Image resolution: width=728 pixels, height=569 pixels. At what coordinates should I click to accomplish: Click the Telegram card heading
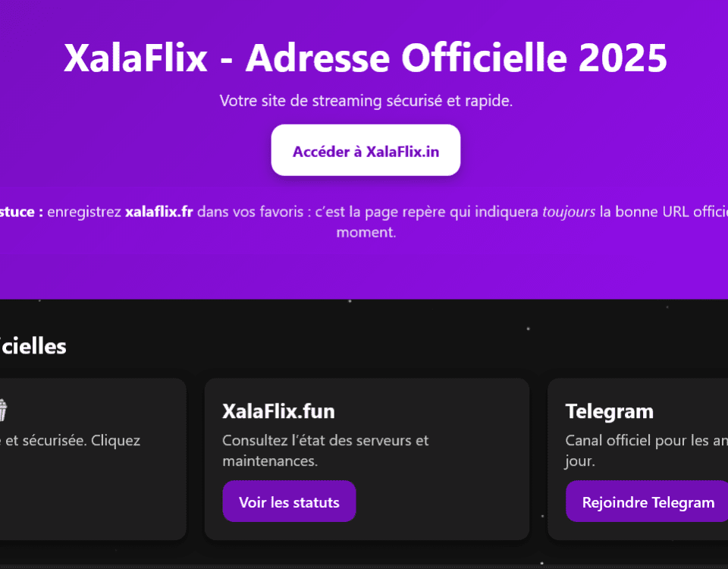[610, 410]
